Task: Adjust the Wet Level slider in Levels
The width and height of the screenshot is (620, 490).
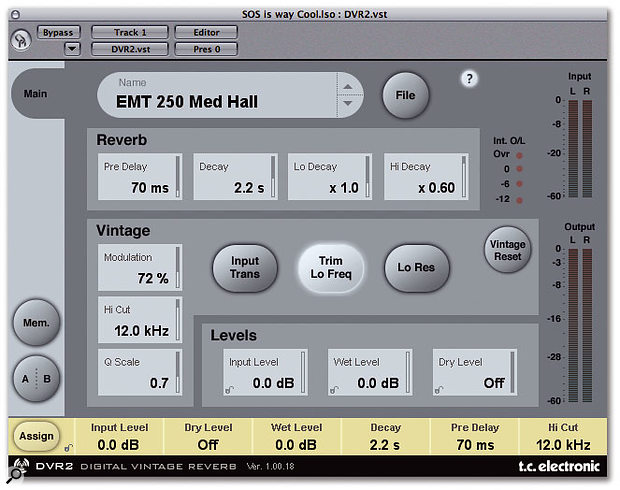Action: [408, 372]
